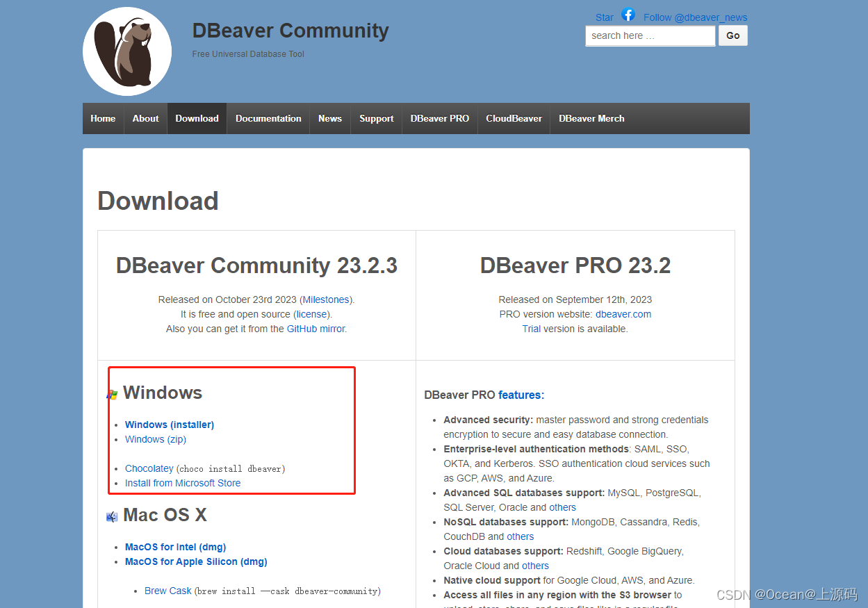Click 'Enterprise-level authentication methods' bullet text
The width and height of the screenshot is (868, 608).
pos(537,449)
